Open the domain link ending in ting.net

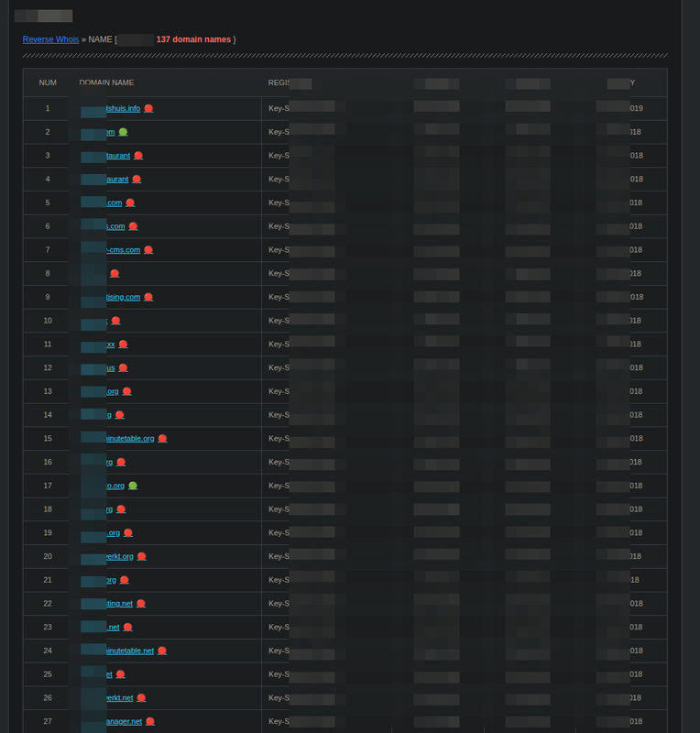coord(120,604)
